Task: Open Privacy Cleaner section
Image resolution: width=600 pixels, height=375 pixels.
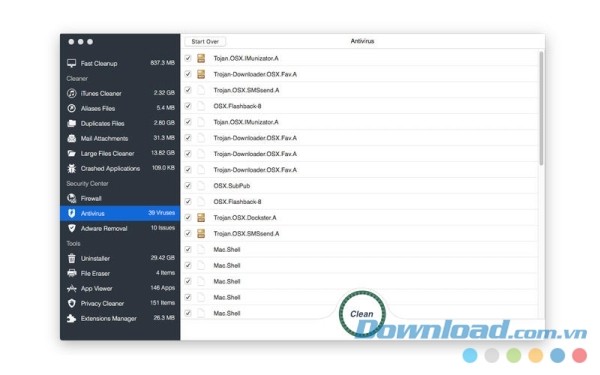Action: (120, 303)
